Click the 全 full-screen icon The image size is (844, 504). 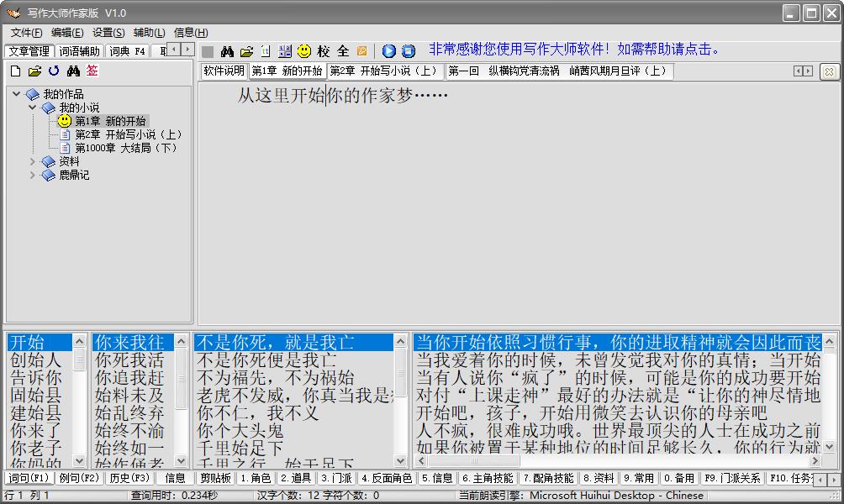coord(343,51)
